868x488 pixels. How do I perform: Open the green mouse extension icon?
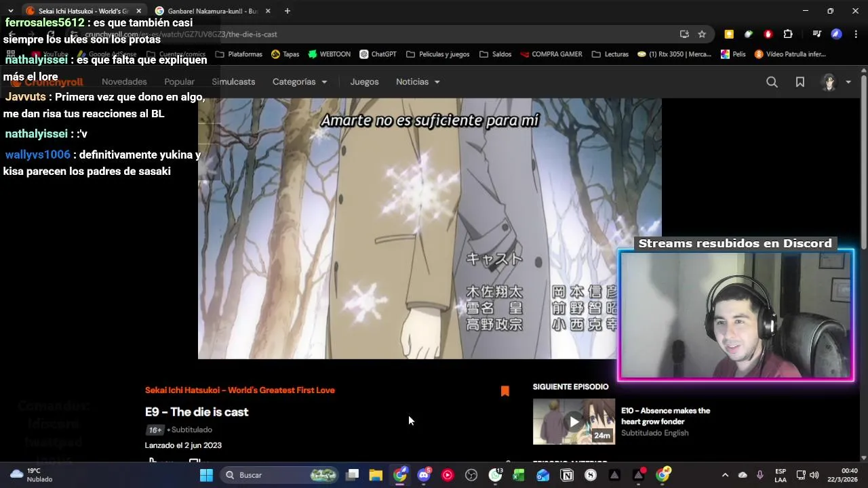(x=749, y=34)
